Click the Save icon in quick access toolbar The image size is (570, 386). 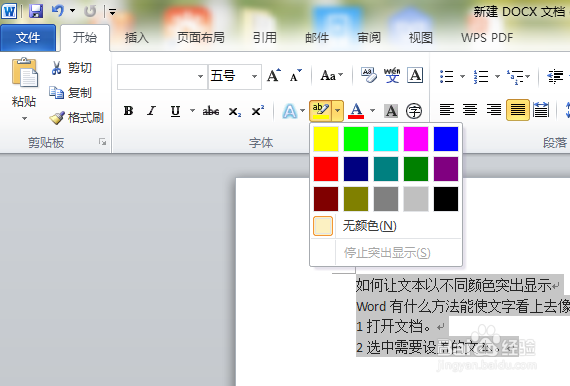36,11
